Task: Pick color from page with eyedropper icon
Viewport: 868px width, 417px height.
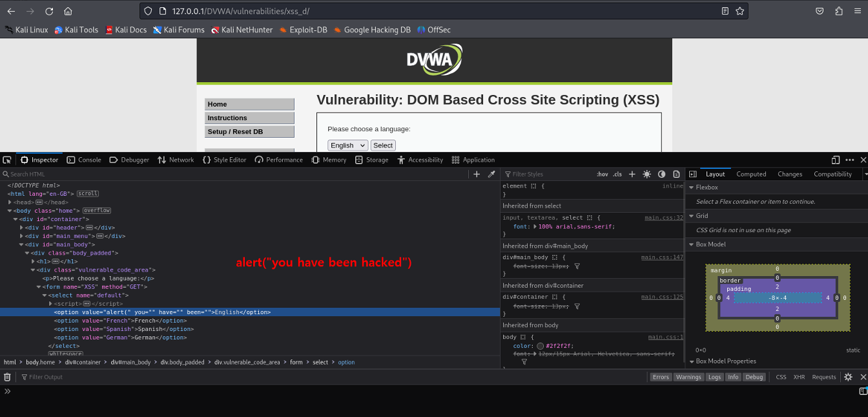Action: point(491,174)
